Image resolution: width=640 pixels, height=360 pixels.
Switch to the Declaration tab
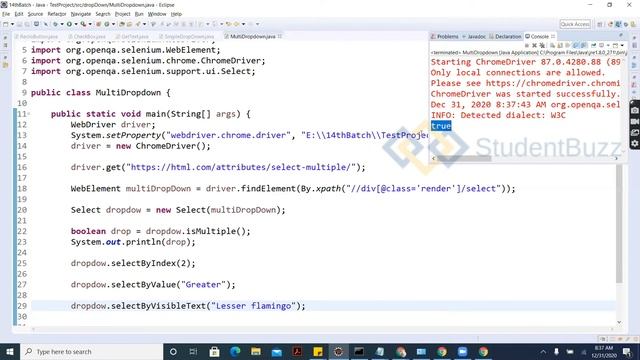point(505,36)
